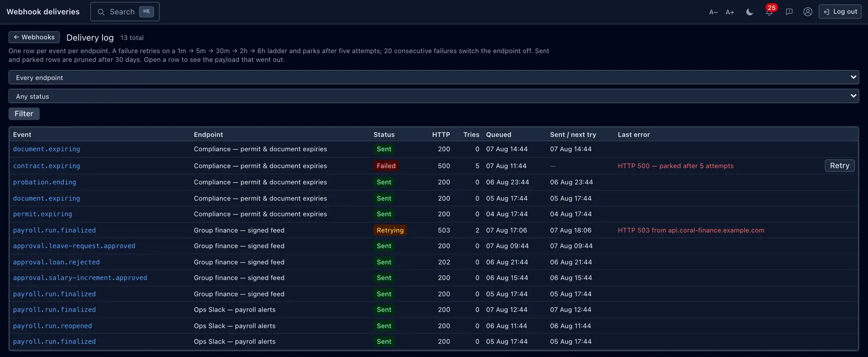This screenshot has height=357, width=868.
Task: Open Group finance payroll.run.finalized from 05 Aug
Action: coord(54,294)
